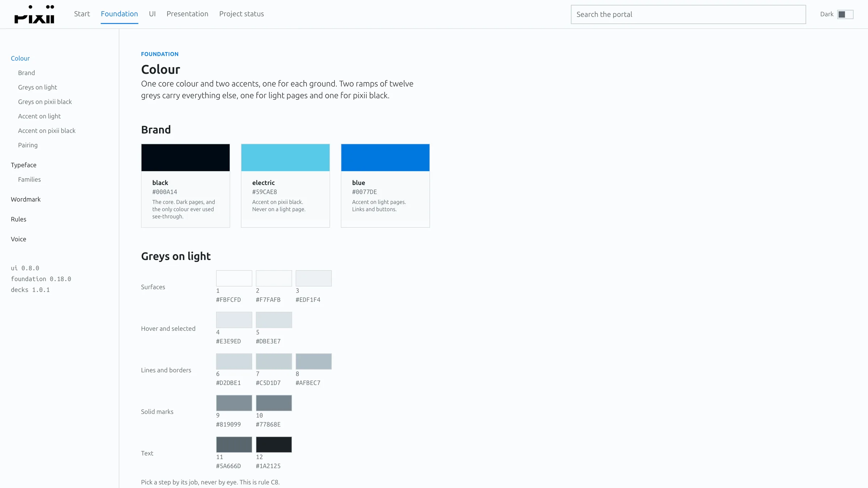Viewport: 868px width, 488px height.
Task: Click the #0077DE hex value text
Action: click(x=365, y=192)
